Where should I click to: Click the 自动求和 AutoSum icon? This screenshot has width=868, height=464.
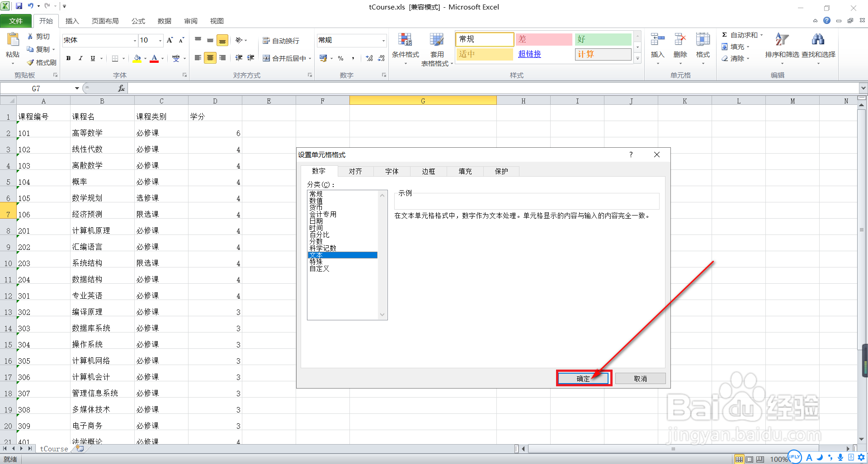(x=741, y=34)
